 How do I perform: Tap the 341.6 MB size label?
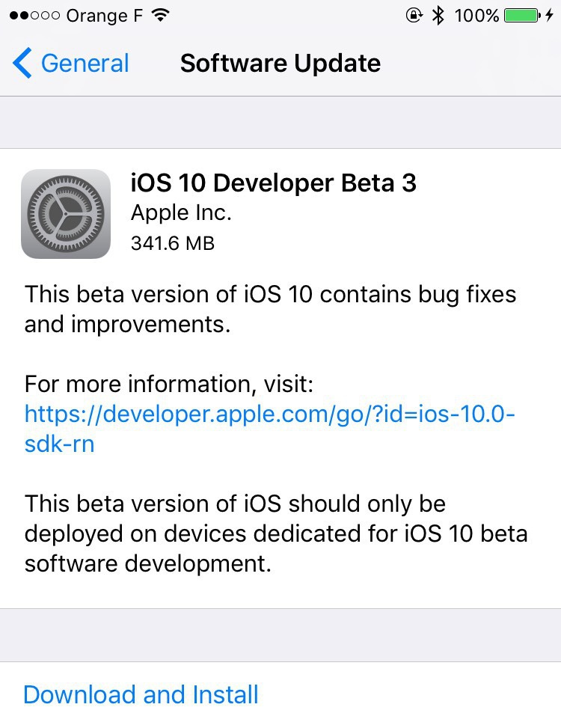point(173,243)
